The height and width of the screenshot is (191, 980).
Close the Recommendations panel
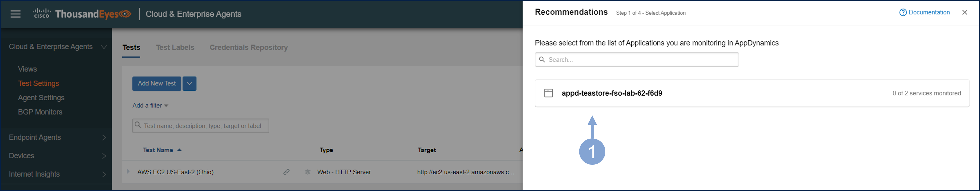tap(964, 13)
